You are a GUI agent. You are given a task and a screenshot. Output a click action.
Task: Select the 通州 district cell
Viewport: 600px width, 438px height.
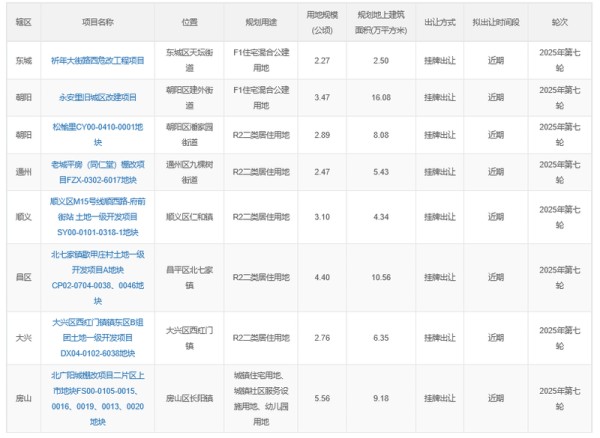23,172
